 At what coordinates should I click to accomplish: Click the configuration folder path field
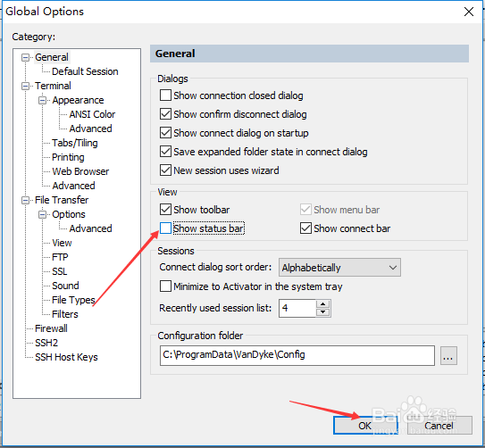pyautogui.click(x=297, y=355)
